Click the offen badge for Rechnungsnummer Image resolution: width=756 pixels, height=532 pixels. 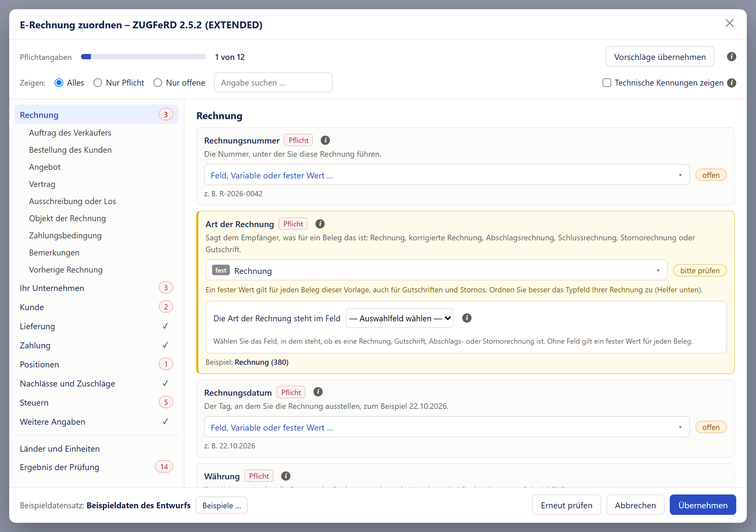[711, 175]
